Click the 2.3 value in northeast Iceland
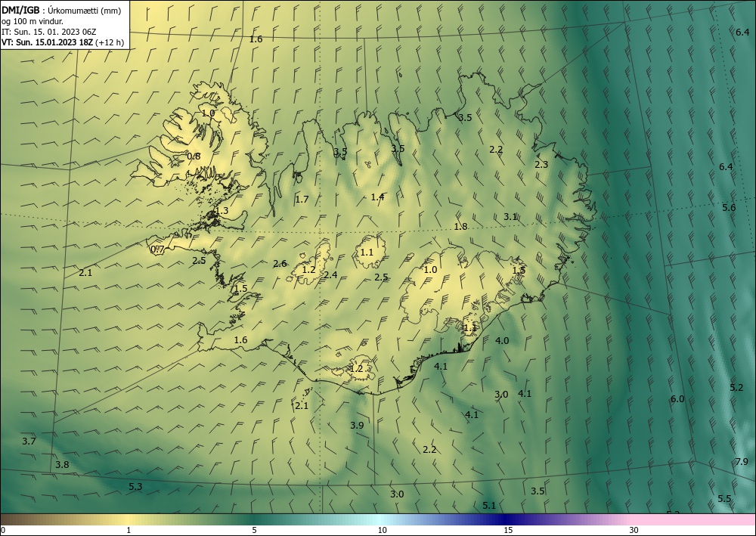The height and width of the screenshot is (536, 756). pyautogui.click(x=541, y=164)
